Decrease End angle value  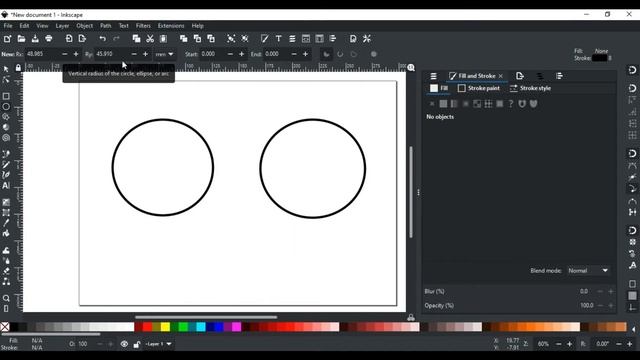point(294,54)
